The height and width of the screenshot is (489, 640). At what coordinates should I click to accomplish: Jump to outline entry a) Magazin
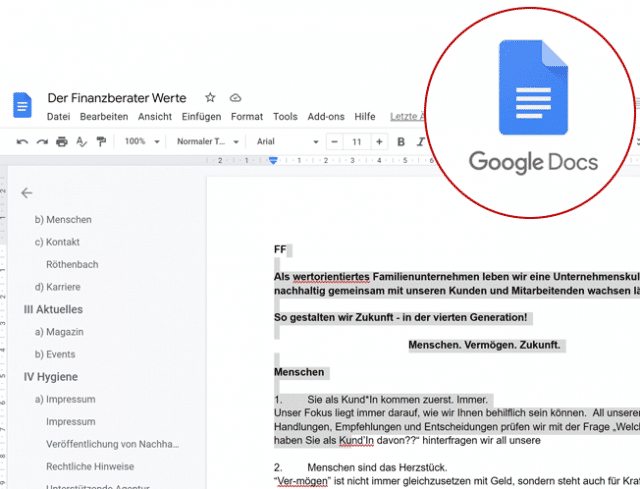click(59, 332)
